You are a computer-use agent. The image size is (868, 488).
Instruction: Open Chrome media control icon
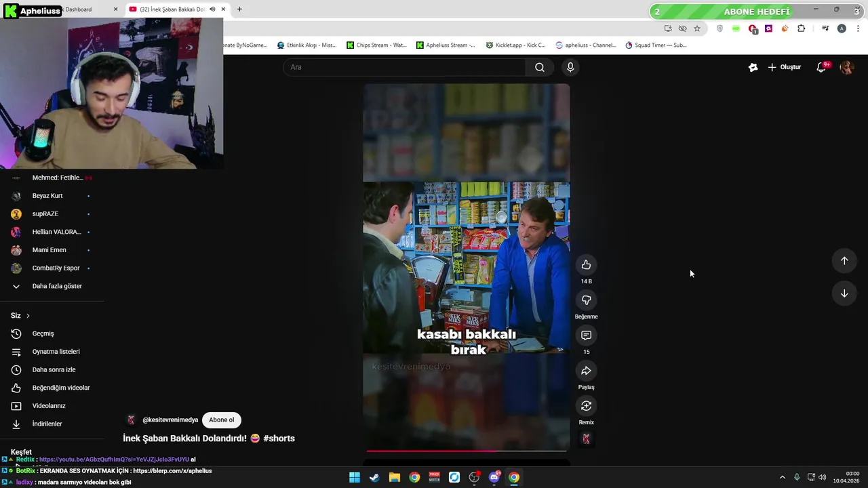point(825,28)
